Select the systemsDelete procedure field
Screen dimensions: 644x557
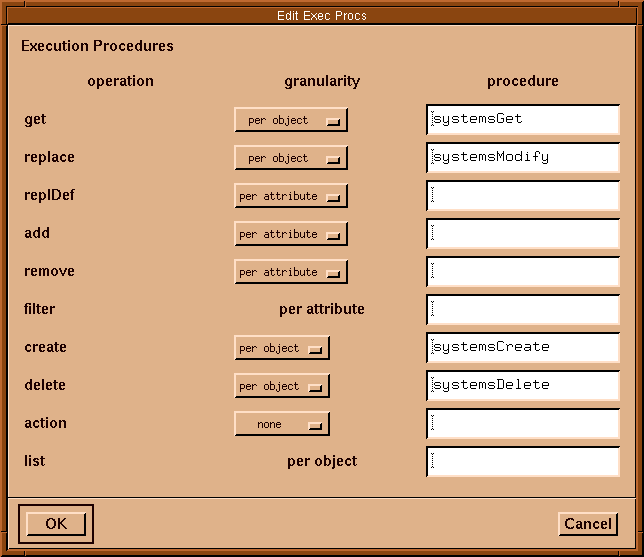click(x=523, y=386)
